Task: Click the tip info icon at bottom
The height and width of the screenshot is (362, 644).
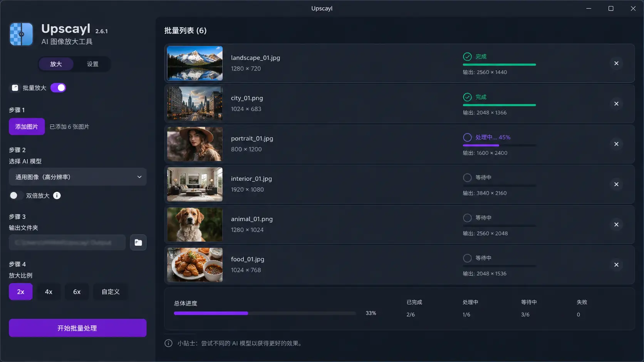Action: (168, 343)
